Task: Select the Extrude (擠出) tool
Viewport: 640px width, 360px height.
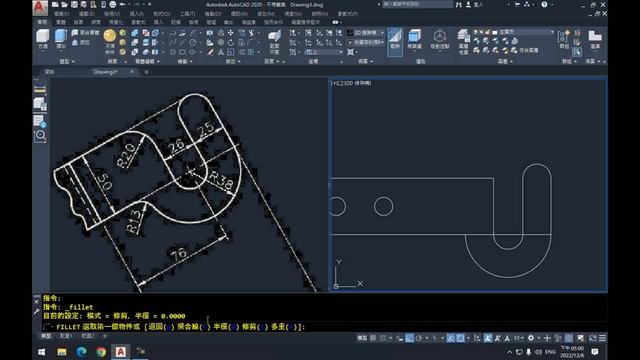Action: pos(60,40)
